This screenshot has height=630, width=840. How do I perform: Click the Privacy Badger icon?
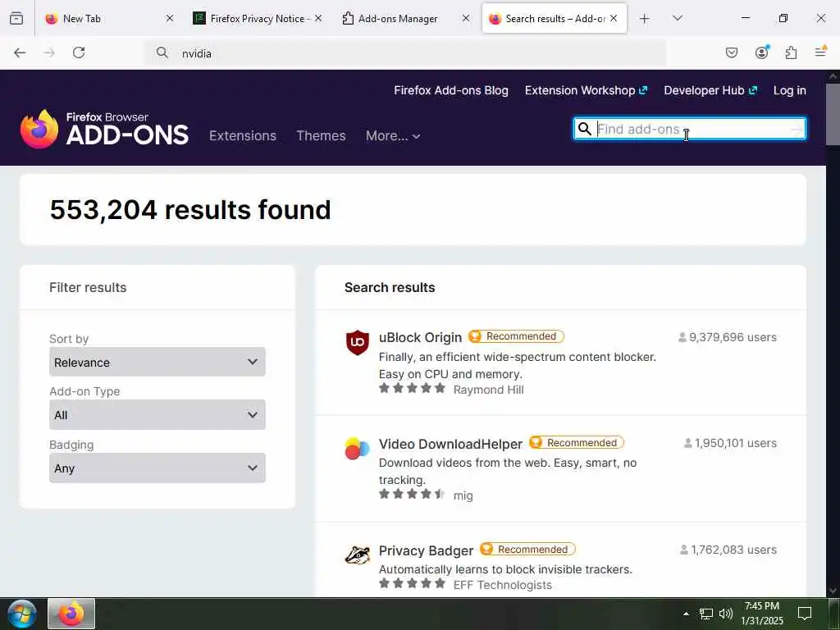click(358, 555)
